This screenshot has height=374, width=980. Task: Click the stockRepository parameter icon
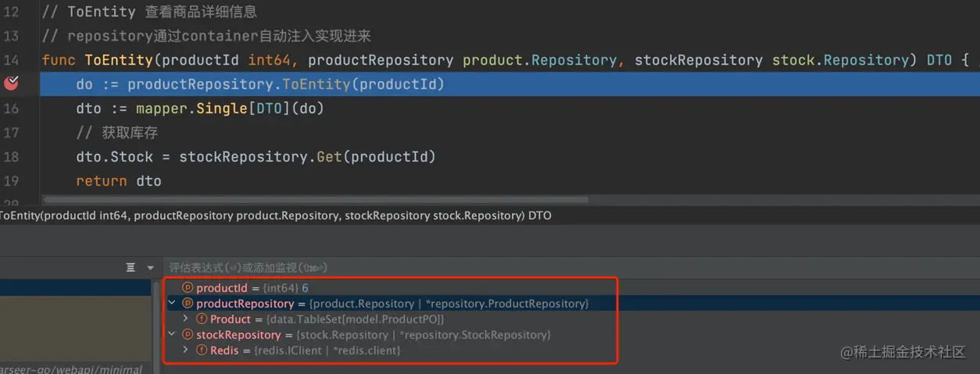click(x=188, y=335)
